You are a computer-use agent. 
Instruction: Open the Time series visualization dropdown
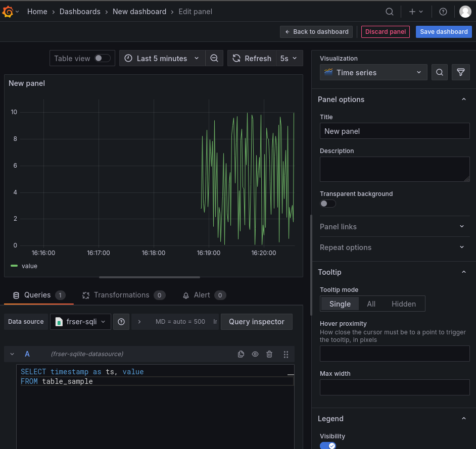[373, 73]
